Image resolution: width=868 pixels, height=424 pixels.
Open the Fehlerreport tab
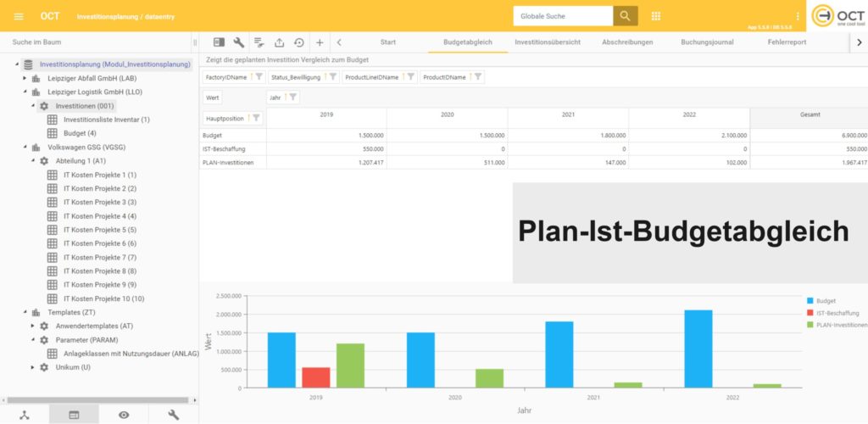(x=787, y=42)
